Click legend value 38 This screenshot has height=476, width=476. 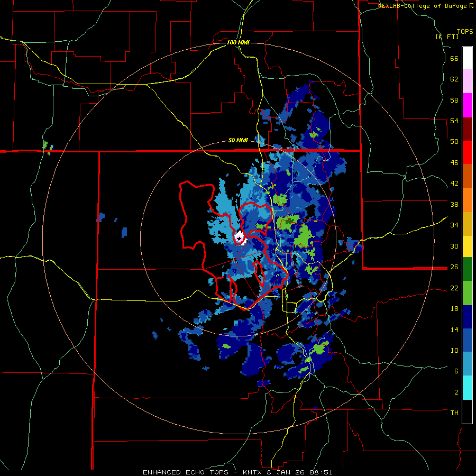(454, 204)
